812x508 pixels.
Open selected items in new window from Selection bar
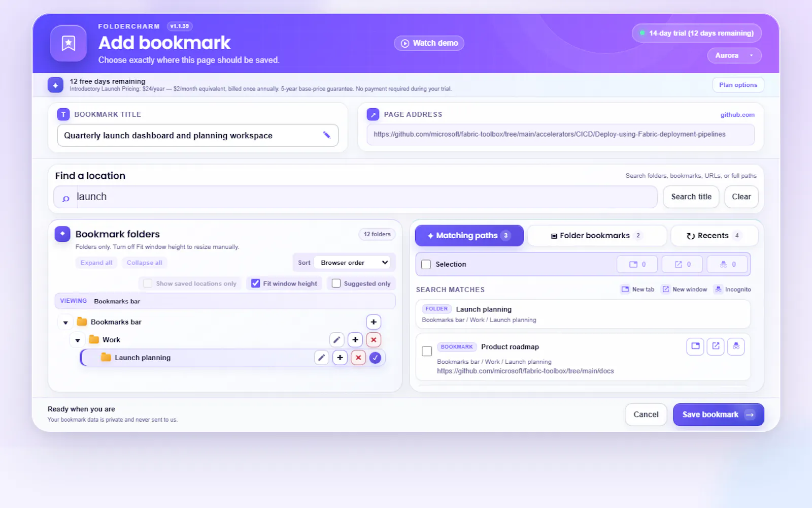[x=683, y=264]
